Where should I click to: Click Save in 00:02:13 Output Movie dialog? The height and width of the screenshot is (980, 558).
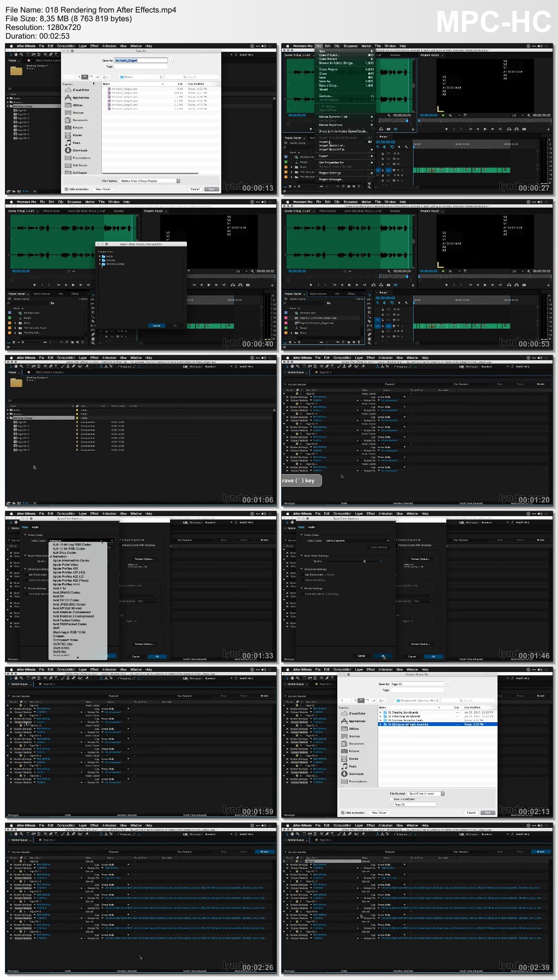(x=488, y=813)
